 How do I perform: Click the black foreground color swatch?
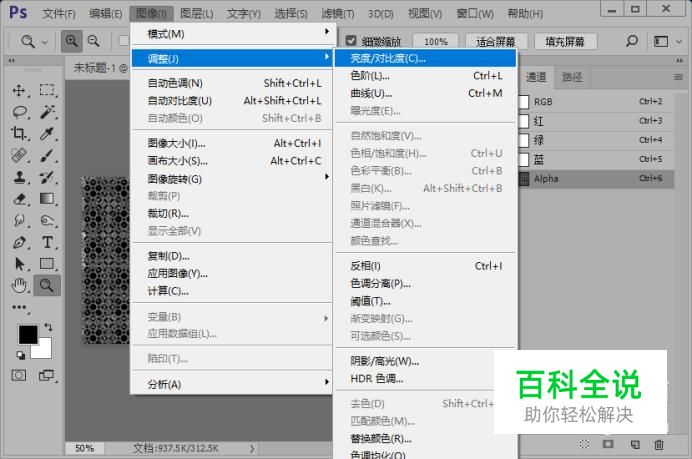click(x=27, y=335)
